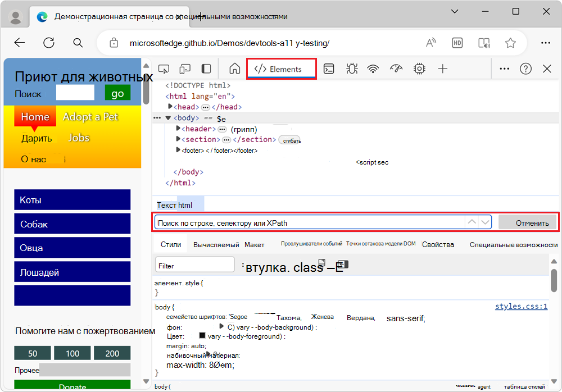Open the Sources bug icon
562x392 pixels.
point(352,69)
